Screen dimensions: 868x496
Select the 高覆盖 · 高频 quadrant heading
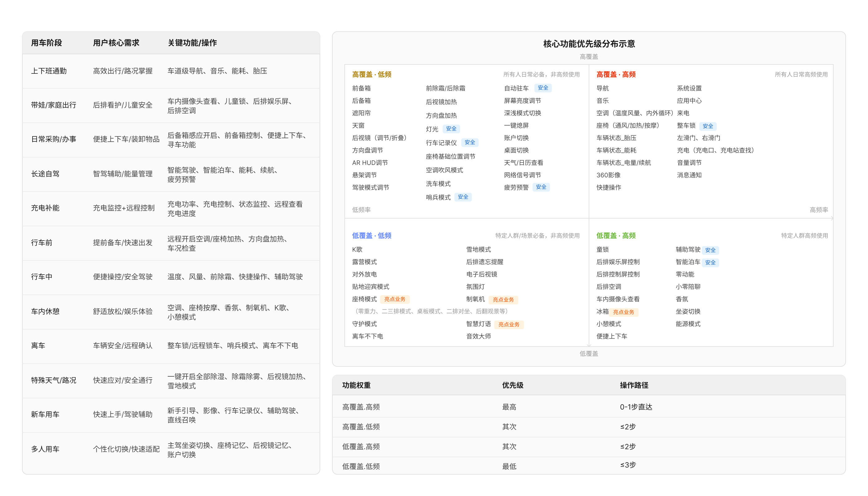point(616,74)
